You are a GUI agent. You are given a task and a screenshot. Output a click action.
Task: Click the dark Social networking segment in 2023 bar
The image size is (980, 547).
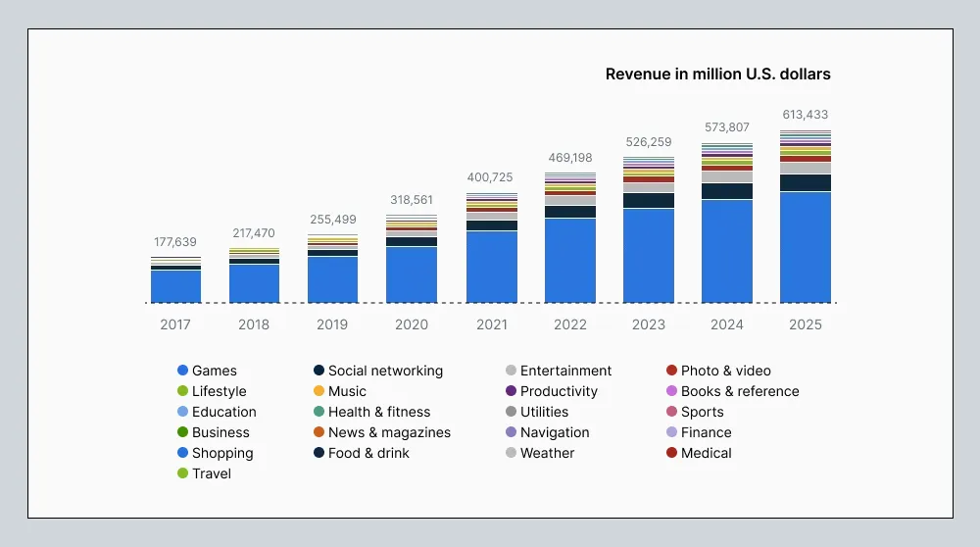click(649, 200)
